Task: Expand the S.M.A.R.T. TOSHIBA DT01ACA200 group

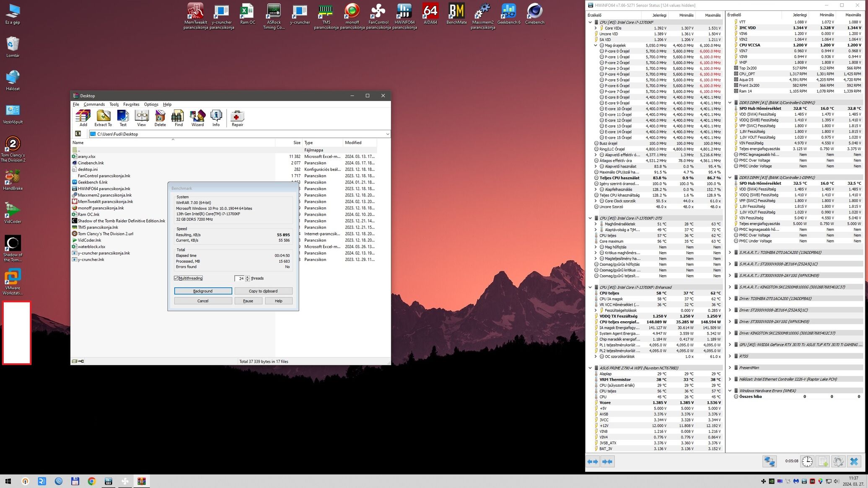Action: coord(730,253)
